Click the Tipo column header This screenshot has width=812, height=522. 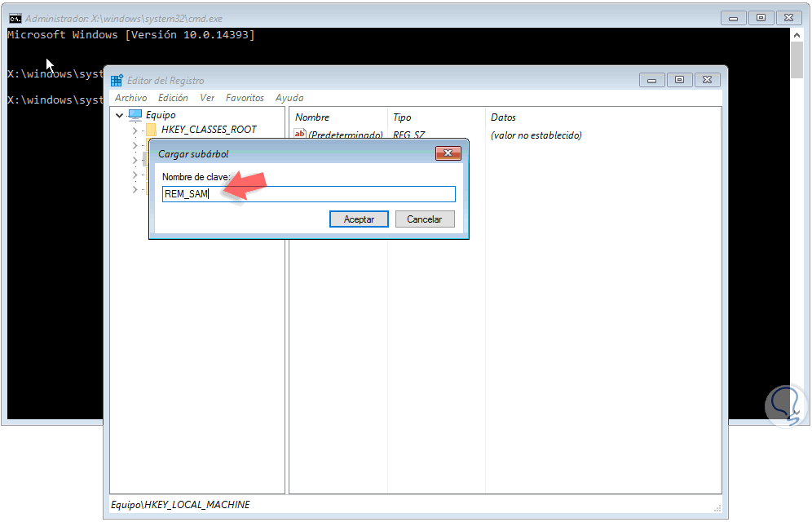[x=402, y=117]
